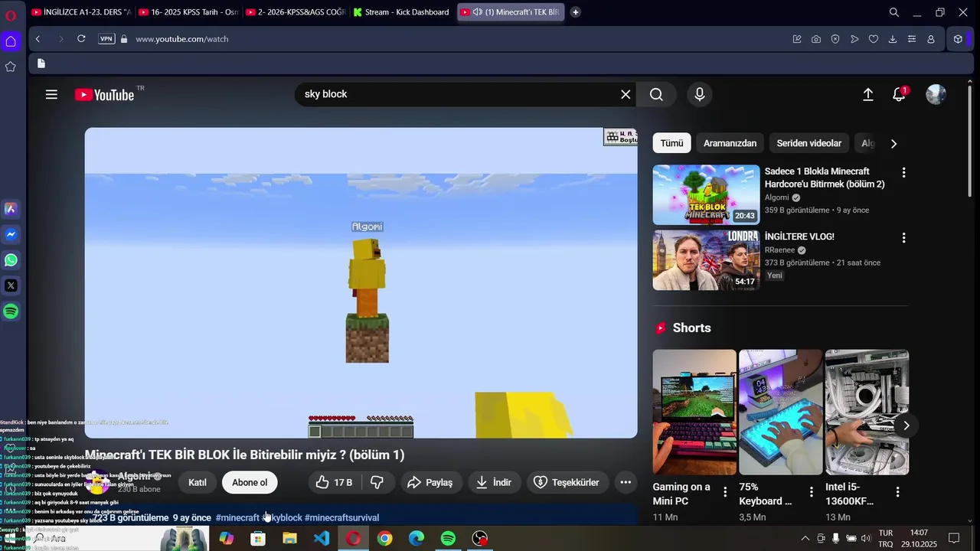This screenshot has height=551, width=980.
Task: Open OBS Studio from taskbar
Action: (x=480, y=539)
